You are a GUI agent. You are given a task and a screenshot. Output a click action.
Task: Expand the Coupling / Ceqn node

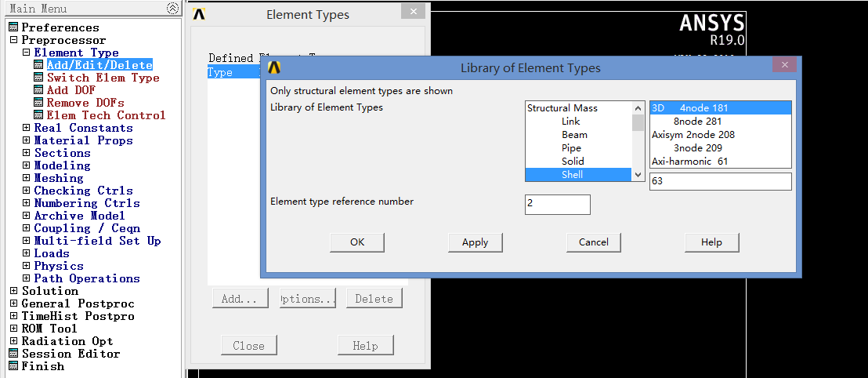(x=26, y=228)
